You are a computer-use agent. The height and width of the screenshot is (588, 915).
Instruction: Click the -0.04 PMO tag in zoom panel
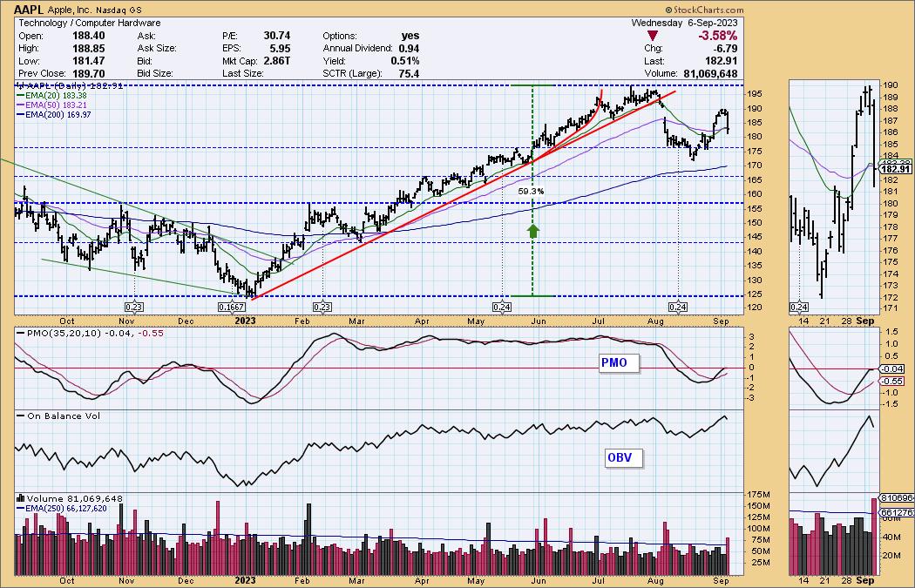point(893,368)
